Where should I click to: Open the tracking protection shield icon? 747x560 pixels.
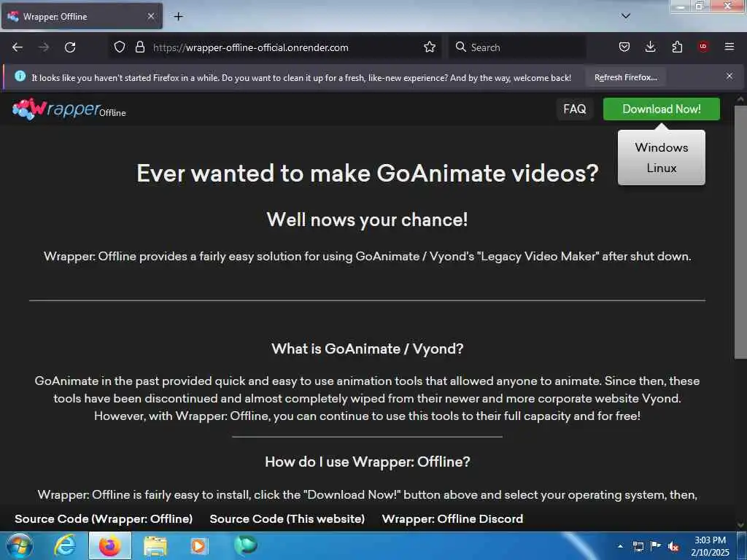(x=120, y=47)
